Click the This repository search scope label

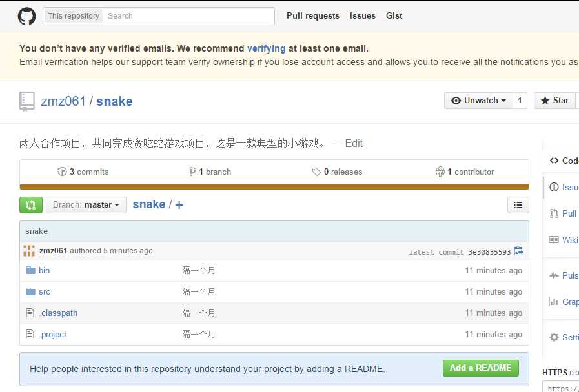(x=74, y=16)
